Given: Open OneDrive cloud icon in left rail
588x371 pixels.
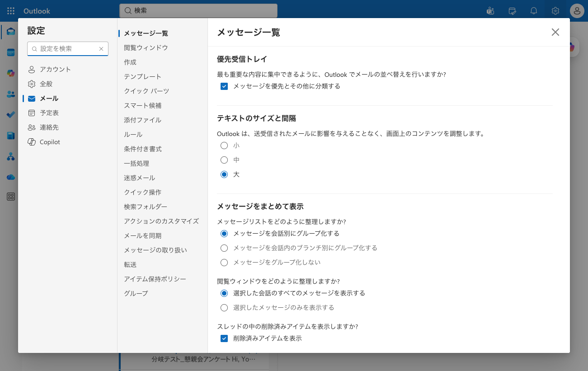Looking at the screenshot, I should pyautogui.click(x=11, y=177).
